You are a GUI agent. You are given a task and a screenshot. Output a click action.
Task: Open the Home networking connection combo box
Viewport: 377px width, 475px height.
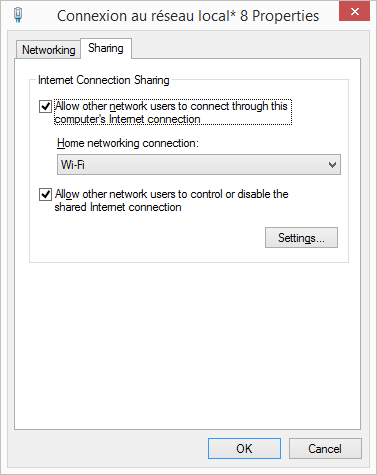click(199, 164)
